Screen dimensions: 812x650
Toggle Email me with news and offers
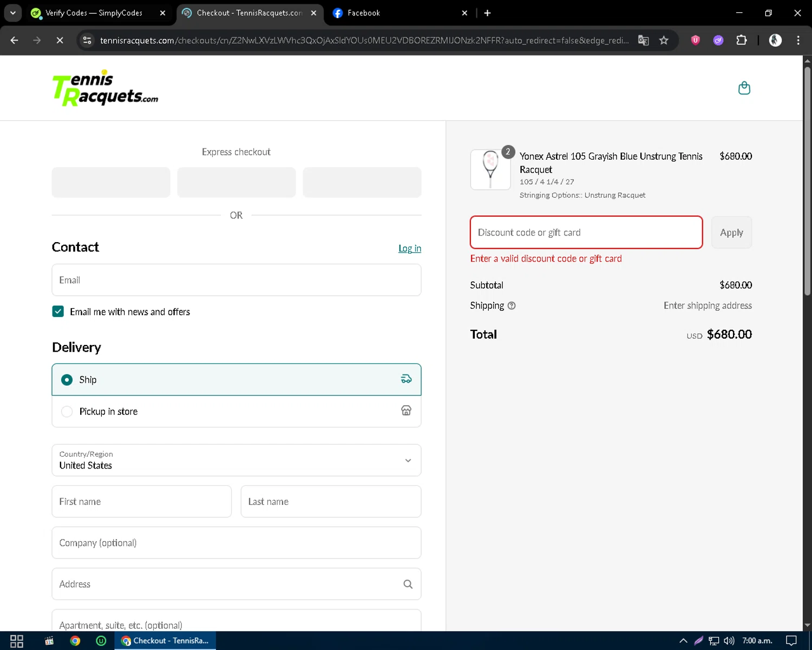58,311
